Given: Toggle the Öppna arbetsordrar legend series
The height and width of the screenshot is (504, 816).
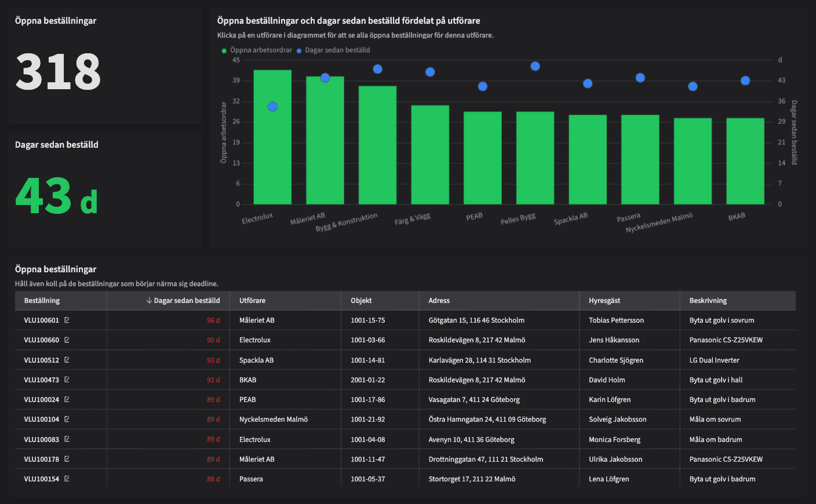Looking at the screenshot, I should (x=257, y=50).
